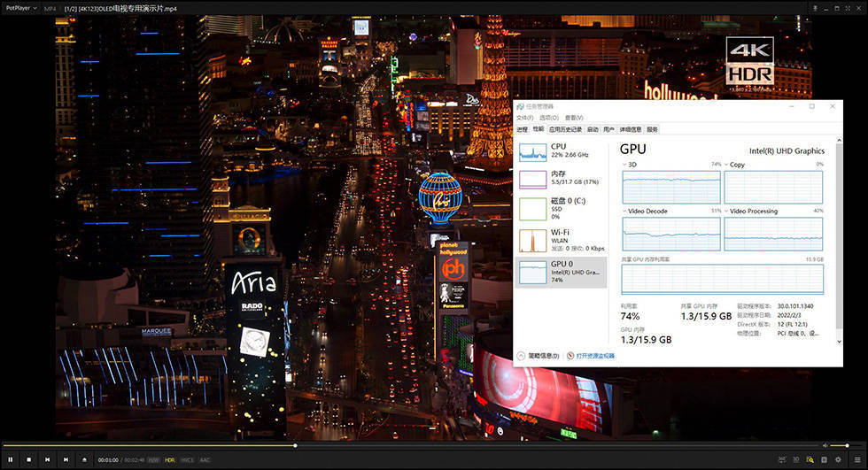Screen dimensions: 868x470
Task: Toggle the HDR indicator button
Action: point(170,459)
